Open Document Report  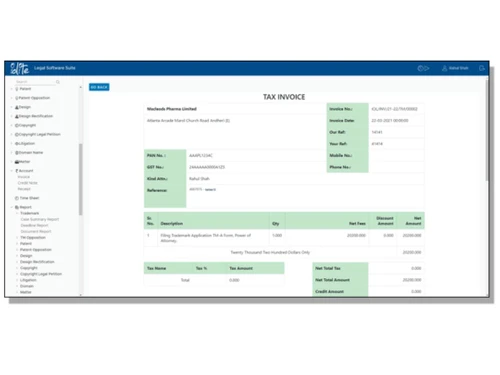pyautogui.click(x=36, y=231)
